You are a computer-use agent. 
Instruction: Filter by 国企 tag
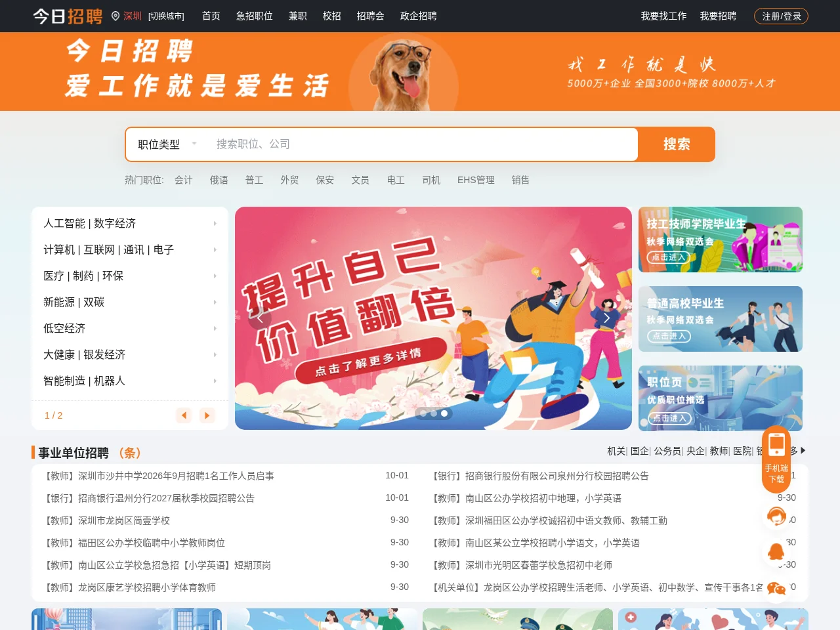pos(639,451)
